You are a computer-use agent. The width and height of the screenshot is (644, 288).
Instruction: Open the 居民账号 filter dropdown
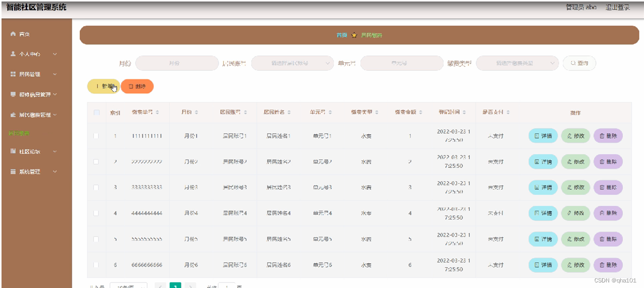(x=292, y=63)
